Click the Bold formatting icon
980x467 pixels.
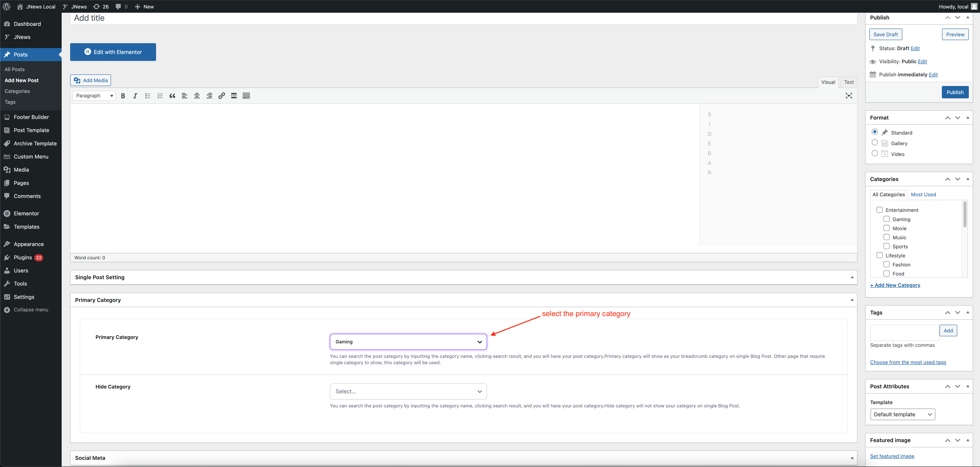pos(123,96)
